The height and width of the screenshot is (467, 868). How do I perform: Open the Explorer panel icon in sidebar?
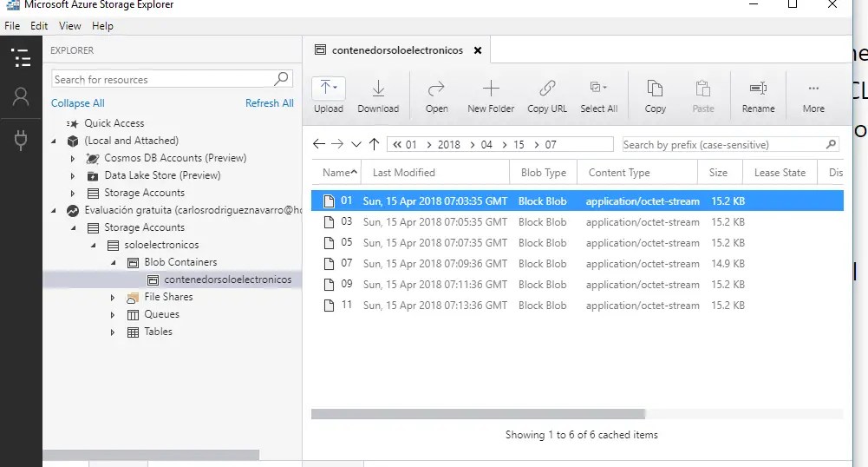[x=21, y=57]
